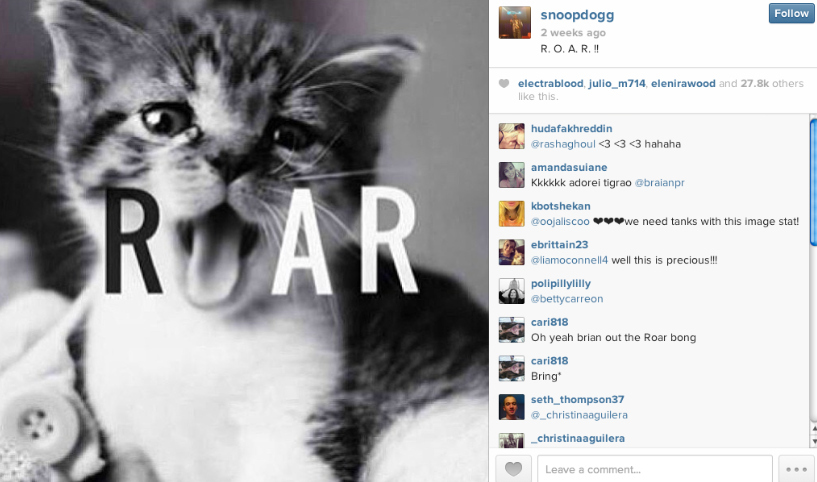Click seth_thompson37's avatar thumbnail

point(512,407)
